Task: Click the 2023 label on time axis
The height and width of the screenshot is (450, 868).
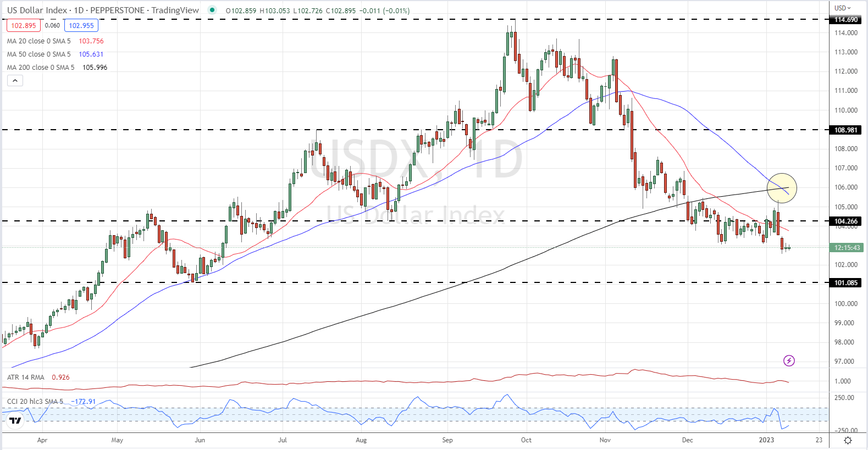Action: [766, 440]
